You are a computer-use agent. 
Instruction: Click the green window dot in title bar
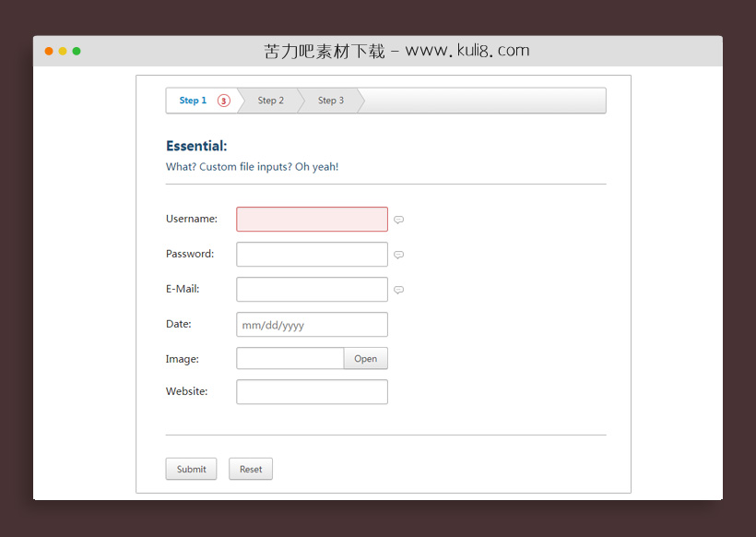(77, 51)
